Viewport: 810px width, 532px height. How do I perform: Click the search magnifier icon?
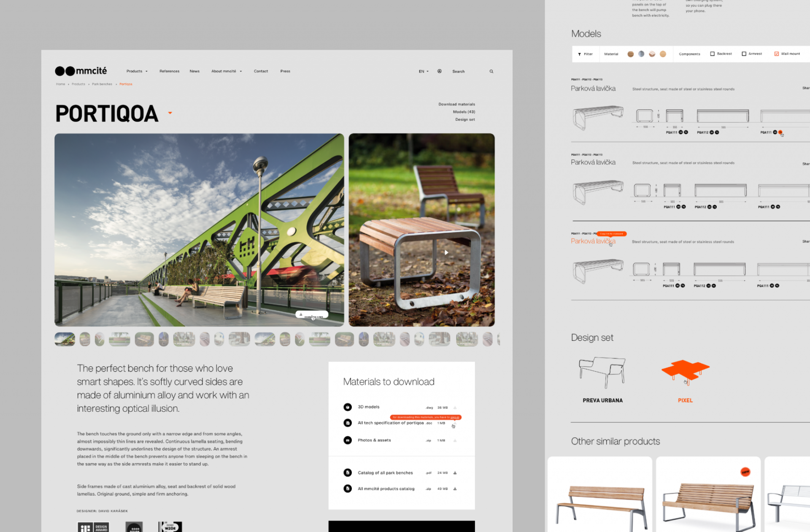point(491,71)
